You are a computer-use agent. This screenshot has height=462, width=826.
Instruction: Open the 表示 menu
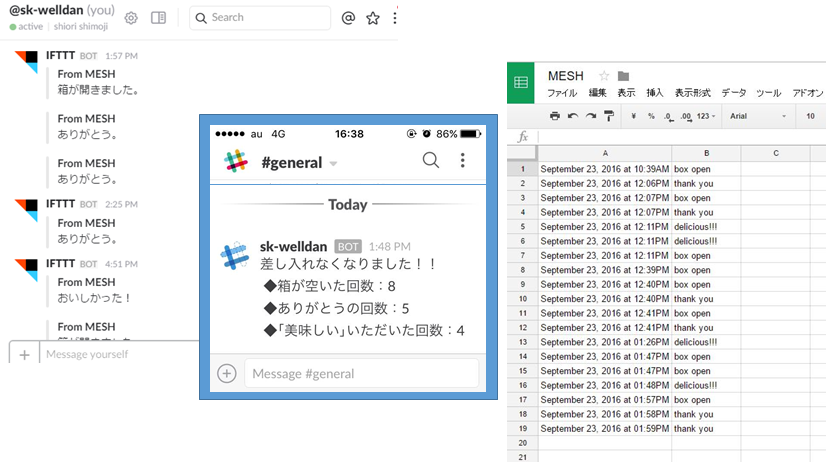626,93
